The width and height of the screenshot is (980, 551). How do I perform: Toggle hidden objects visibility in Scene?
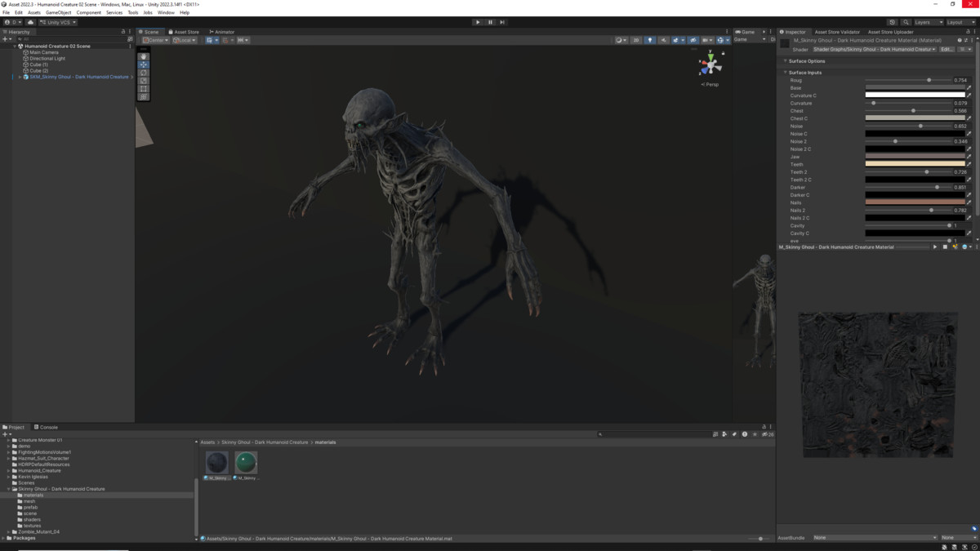pyautogui.click(x=693, y=40)
